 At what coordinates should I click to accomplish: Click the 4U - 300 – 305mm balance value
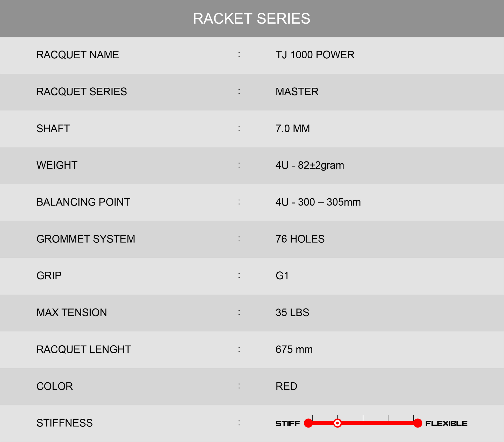pyautogui.click(x=318, y=202)
